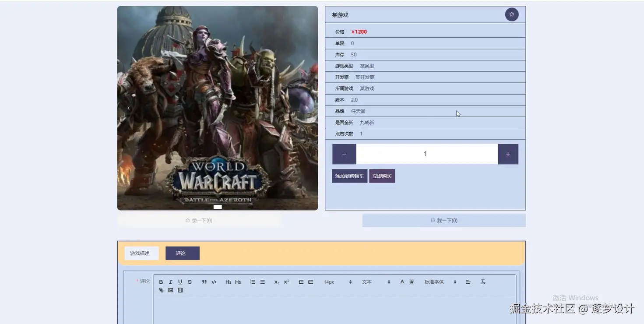Screen dimensions: 644x324
Task: Click the stock value 50
Action: 354,55
